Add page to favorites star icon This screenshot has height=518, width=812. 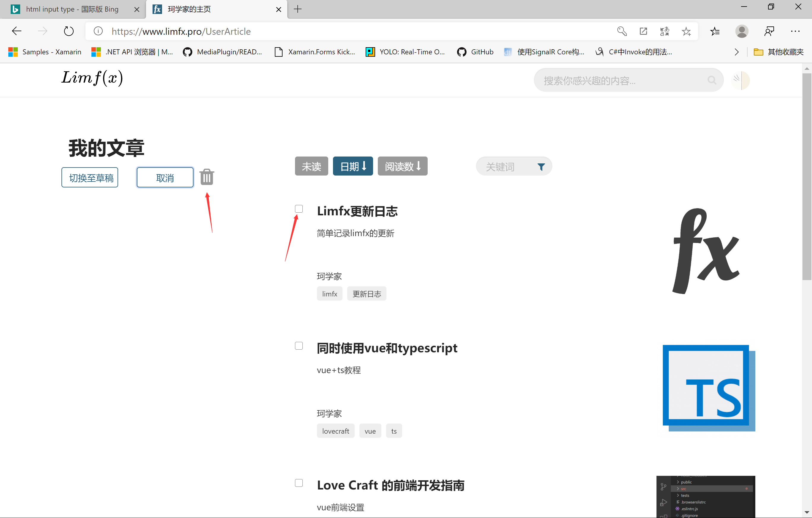pyautogui.click(x=686, y=31)
